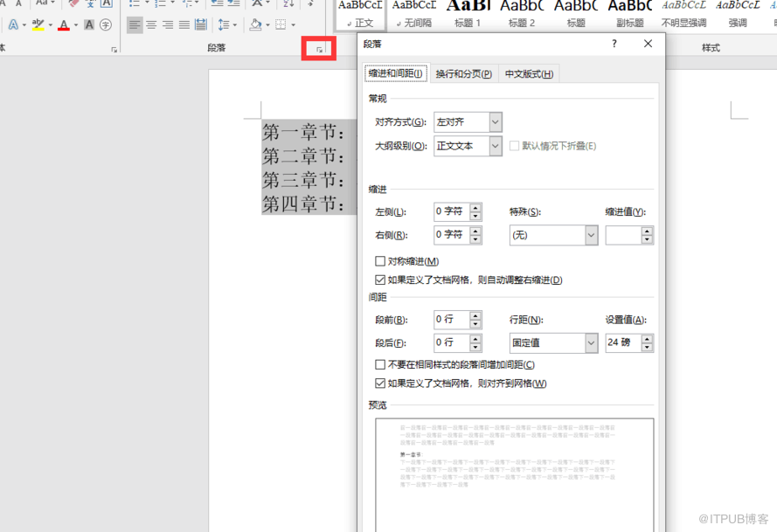Viewport: 777px width, 532px height.
Task: Click the paragraph dialog launcher icon
Action: pyautogui.click(x=320, y=50)
